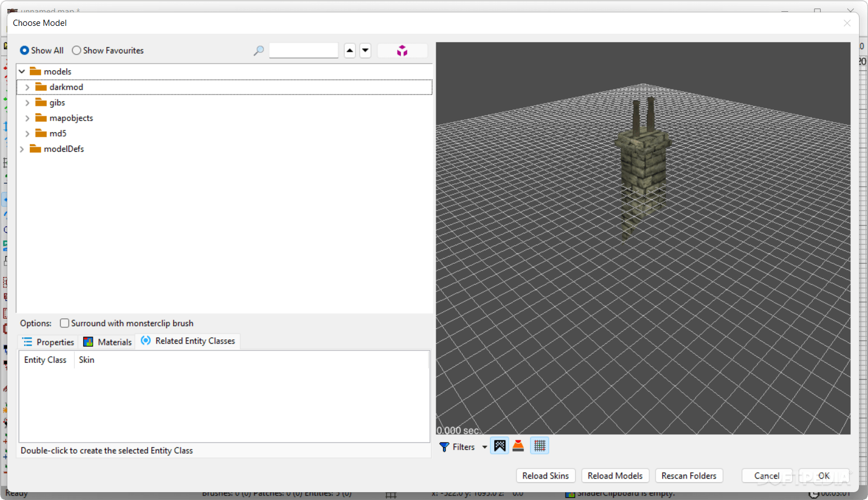Click the 0.000 sec. preview timer text
This screenshot has height=500, width=868.
tap(458, 430)
